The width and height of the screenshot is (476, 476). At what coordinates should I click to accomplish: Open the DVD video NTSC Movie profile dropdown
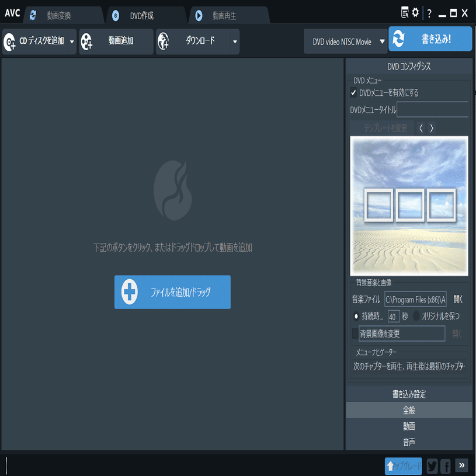pyautogui.click(x=345, y=41)
